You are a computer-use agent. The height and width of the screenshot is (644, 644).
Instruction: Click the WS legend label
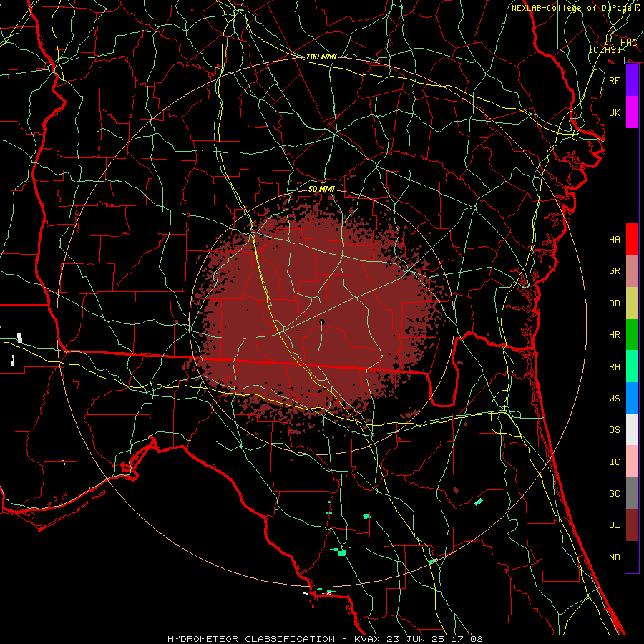tap(615, 399)
